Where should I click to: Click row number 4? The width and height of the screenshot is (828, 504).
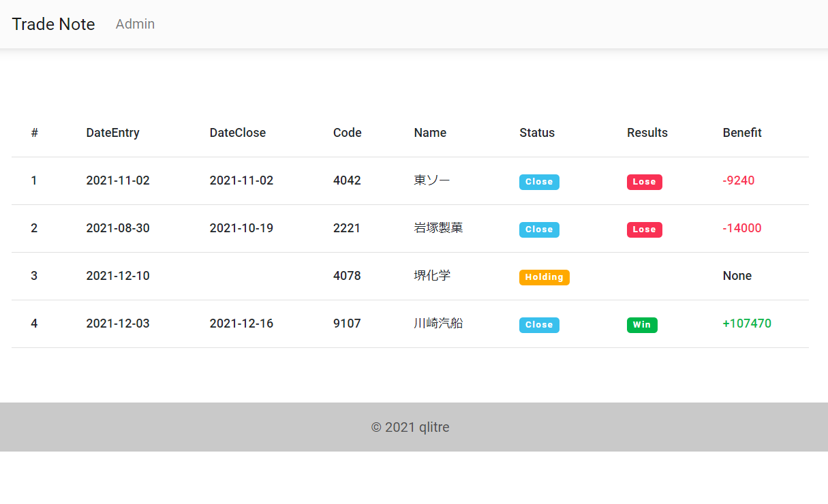(x=34, y=324)
